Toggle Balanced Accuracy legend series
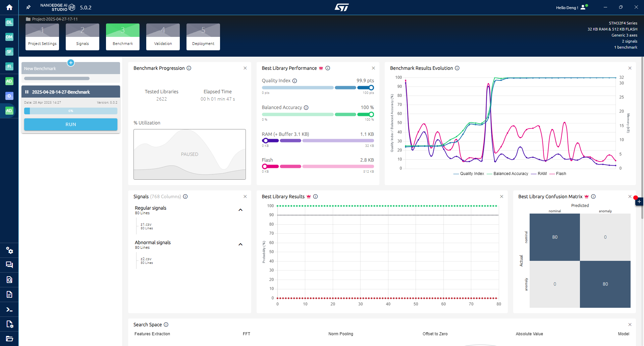644x346 pixels. (x=507, y=174)
